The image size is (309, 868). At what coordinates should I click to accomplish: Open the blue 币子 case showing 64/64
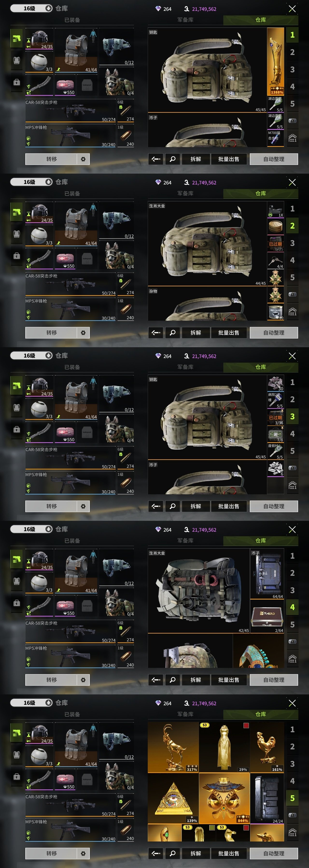[267, 574]
